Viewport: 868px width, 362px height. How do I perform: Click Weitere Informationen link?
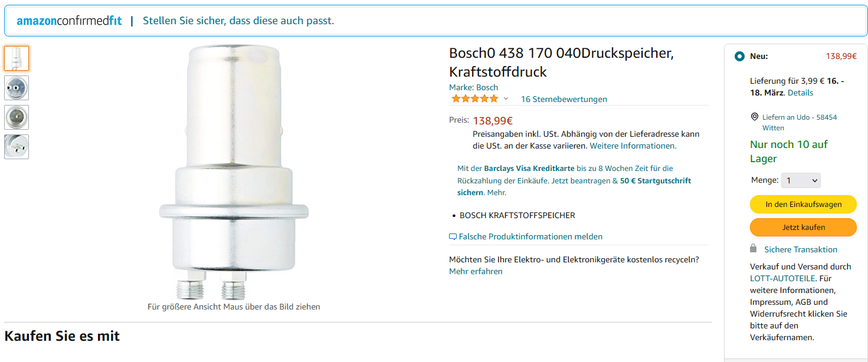tap(633, 146)
